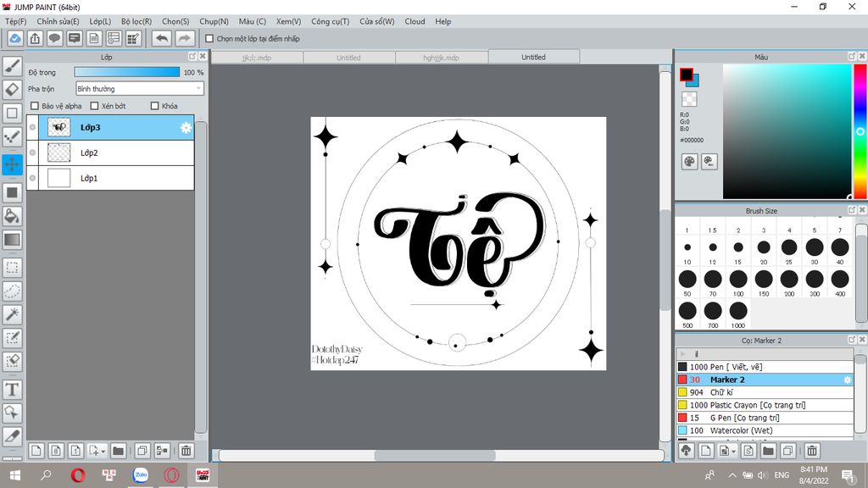Image resolution: width=868 pixels, height=488 pixels.
Task: Open the add layer dropdown arrow
Action: tap(103, 452)
